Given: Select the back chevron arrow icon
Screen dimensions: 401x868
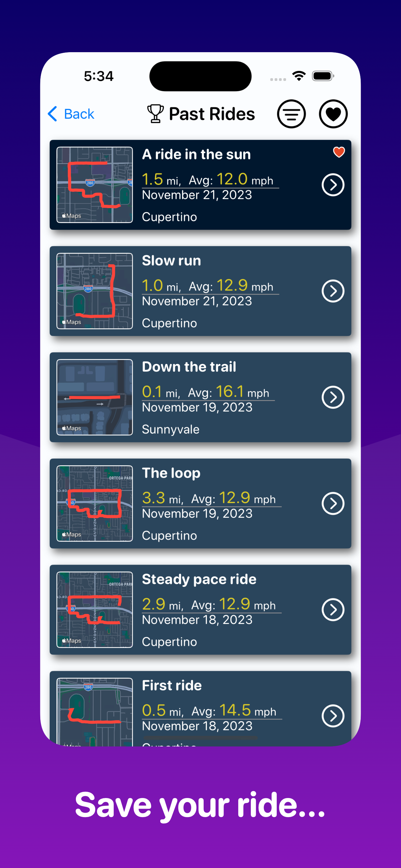Looking at the screenshot, I should click(x=52, y=114).
